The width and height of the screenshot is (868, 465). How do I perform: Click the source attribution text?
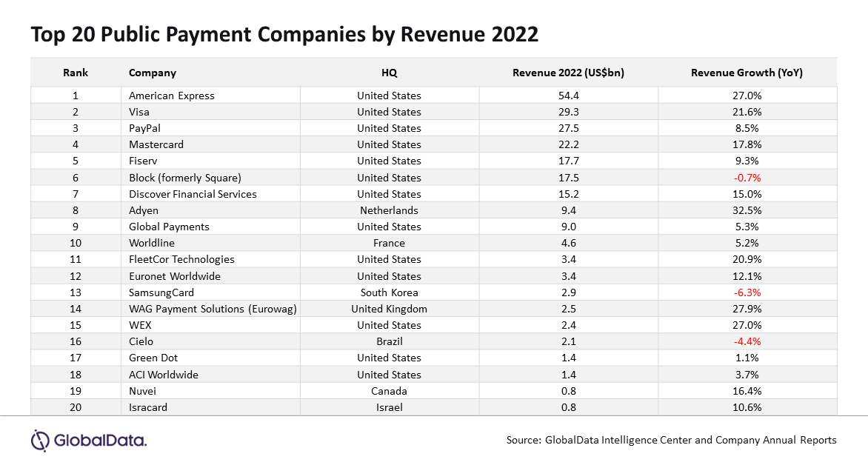point(672,441)
